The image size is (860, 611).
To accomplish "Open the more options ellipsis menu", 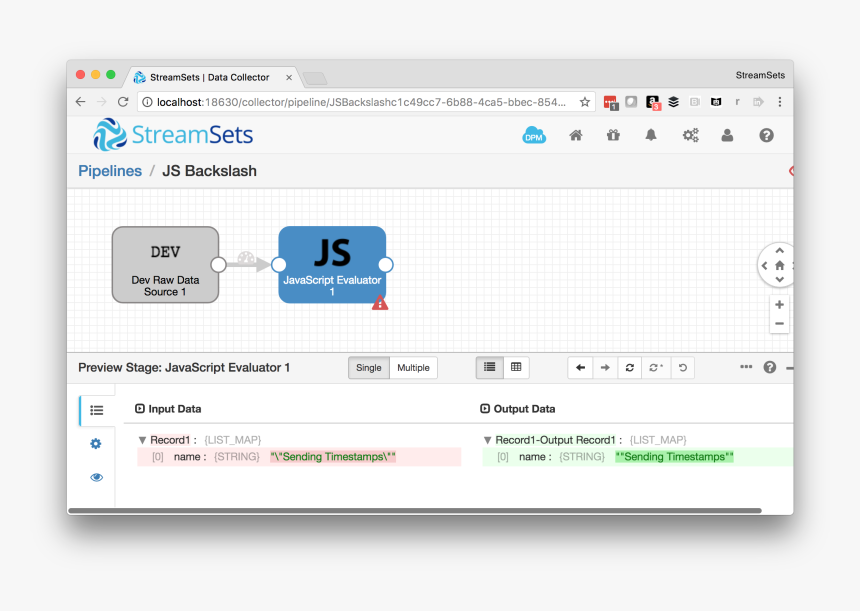I will (x=746, y=367).
